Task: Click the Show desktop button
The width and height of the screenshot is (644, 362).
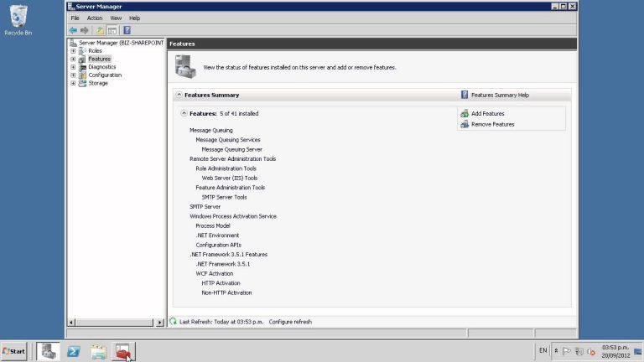Action: [638, 351]
